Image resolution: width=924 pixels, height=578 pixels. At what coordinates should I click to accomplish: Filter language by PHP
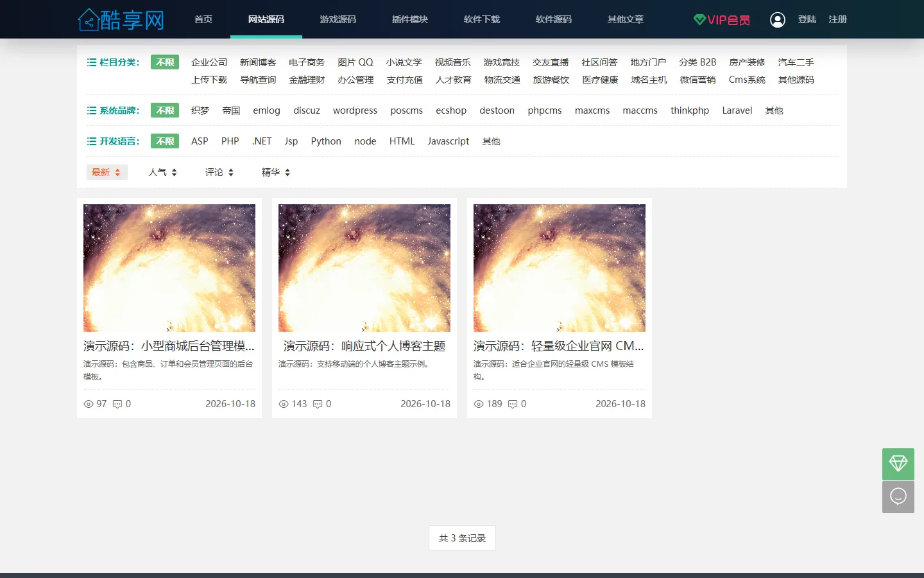pyautogui.click(x=230, y=141)
